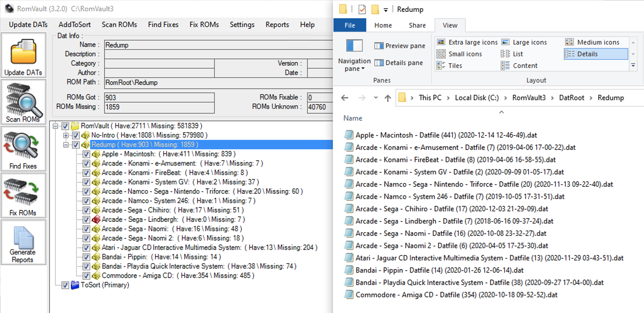Viewport: 644px width, 313px height.
Task: Open the recent locations dropdown in Explorer
Action: click(x=376, y=98)
